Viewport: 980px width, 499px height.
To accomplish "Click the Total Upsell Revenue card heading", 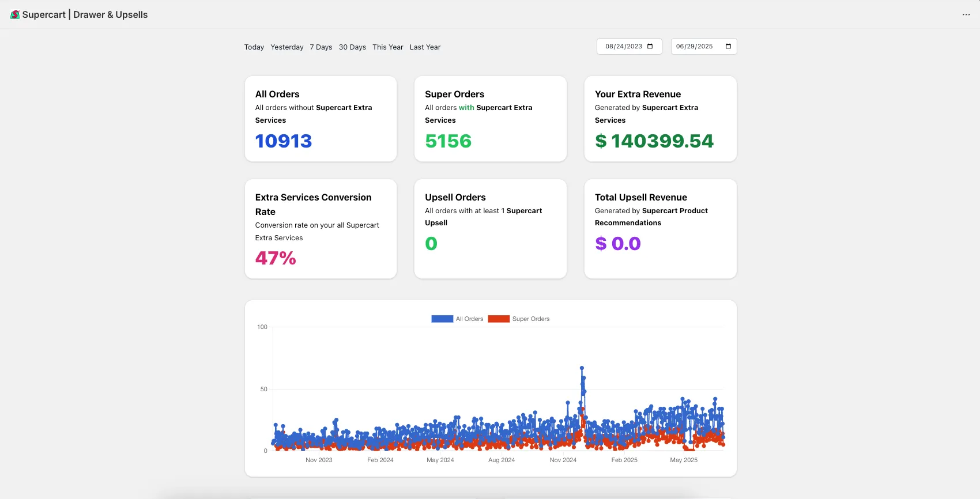I will click(x=641, y=197).
